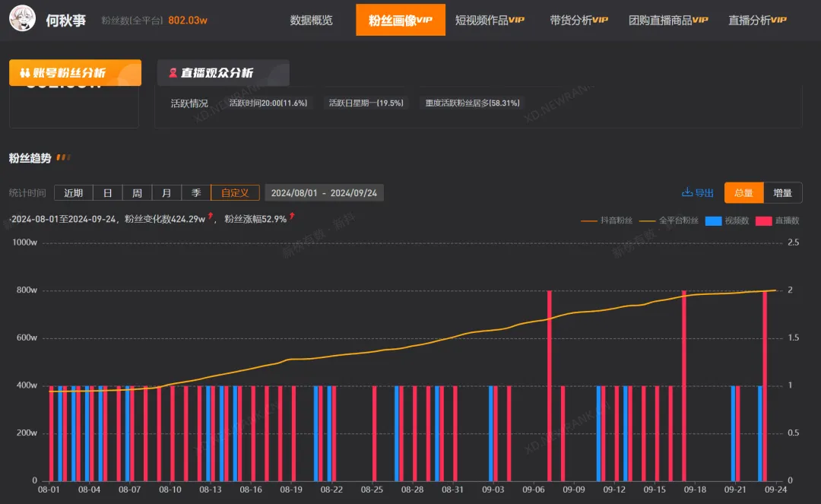Click the VIP badge on 粉丝画像 tab

click(425, 21)
